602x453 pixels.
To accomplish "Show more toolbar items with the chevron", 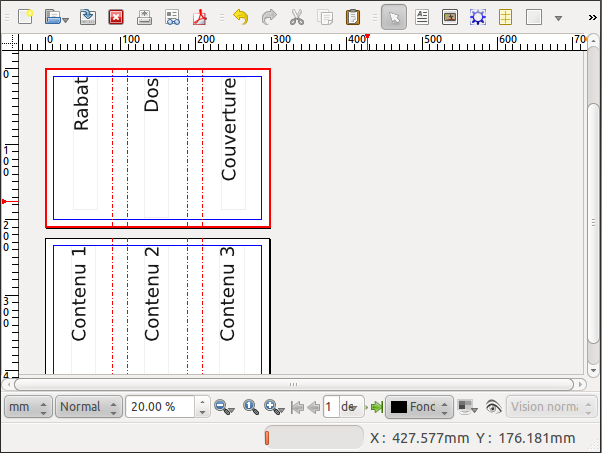I will [x=592, y=18].
